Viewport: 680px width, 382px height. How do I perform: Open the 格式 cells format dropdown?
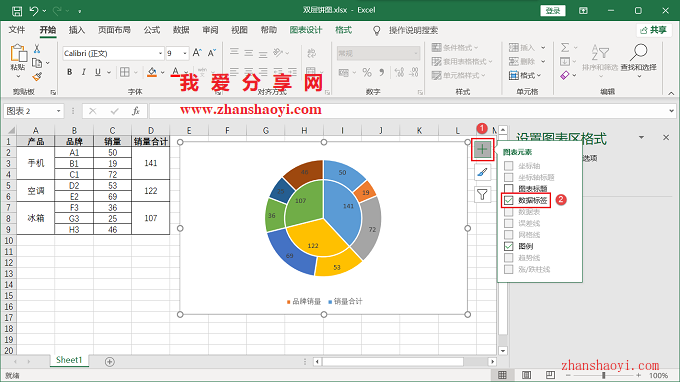click(x=526, y=75)
